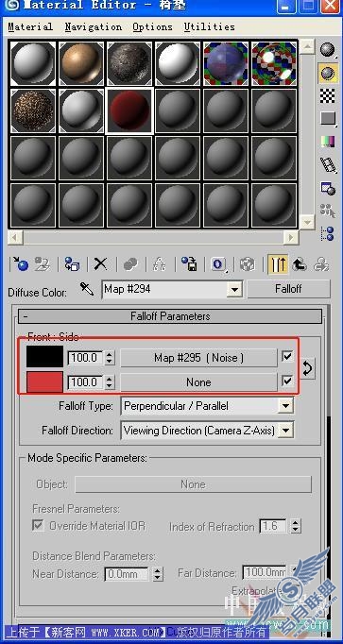This screenshot has height=644, width=343.
Task: Open the Utilities menu
Action: tap(209, 27)
